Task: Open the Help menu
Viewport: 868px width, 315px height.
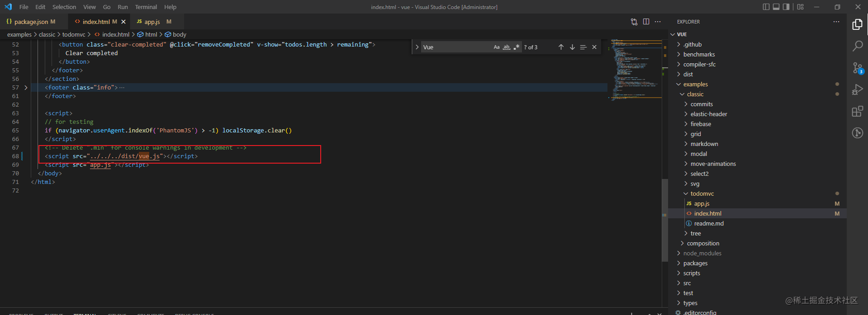Action: (x=170, y=7)
